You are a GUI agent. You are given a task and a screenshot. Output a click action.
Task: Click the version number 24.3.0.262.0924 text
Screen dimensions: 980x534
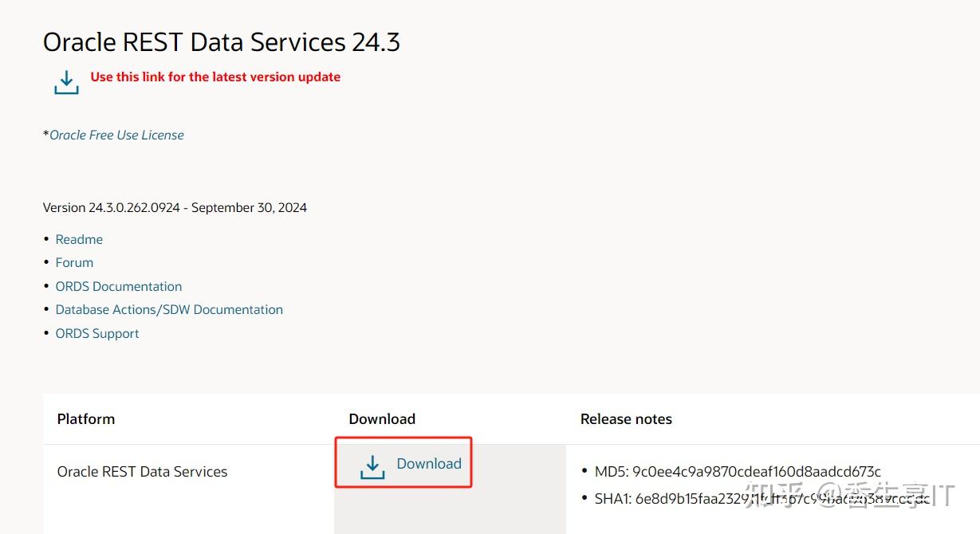pos(134,207)
